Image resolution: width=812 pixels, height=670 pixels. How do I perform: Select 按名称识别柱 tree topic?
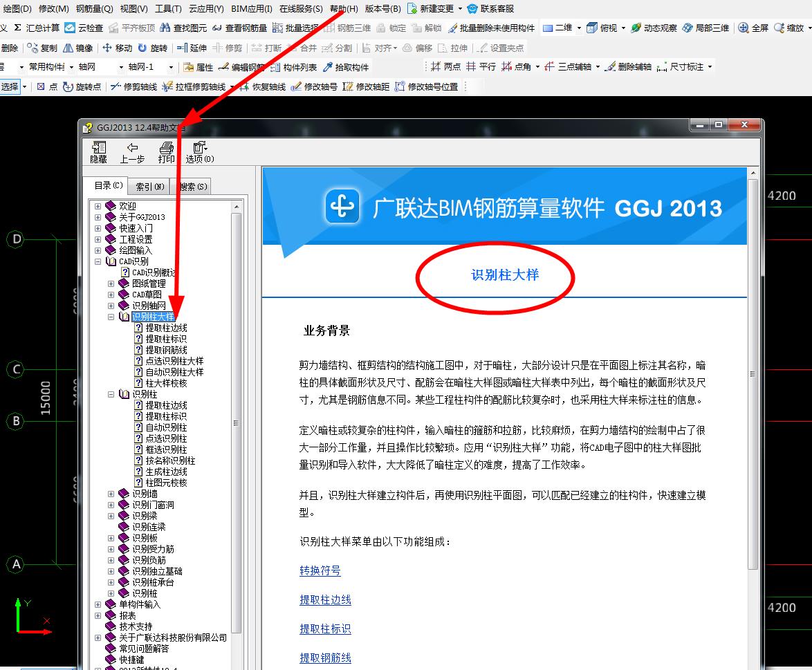(170, 460)
